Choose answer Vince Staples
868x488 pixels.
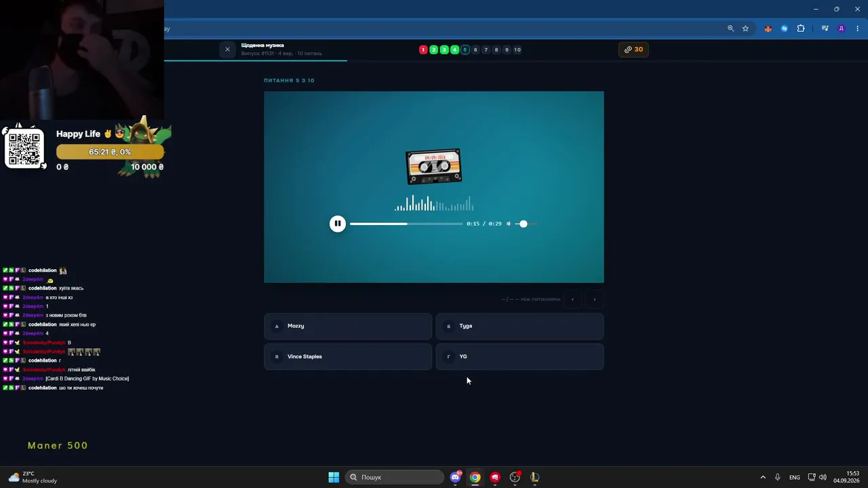(348, 357)
